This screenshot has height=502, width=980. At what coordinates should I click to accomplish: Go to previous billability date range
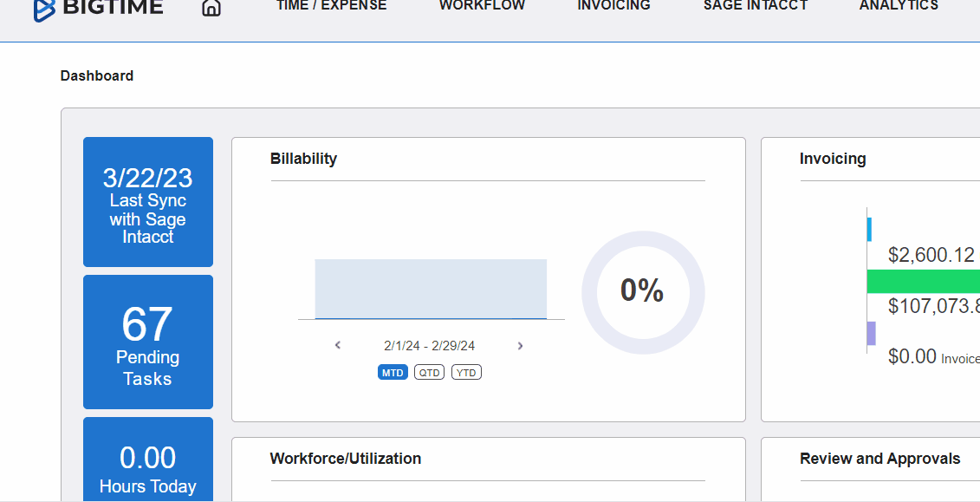[338, 345]
